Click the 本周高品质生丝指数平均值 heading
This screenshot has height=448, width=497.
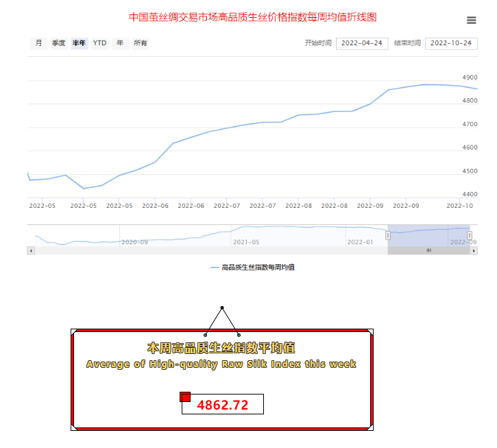(x=221, y=348)
